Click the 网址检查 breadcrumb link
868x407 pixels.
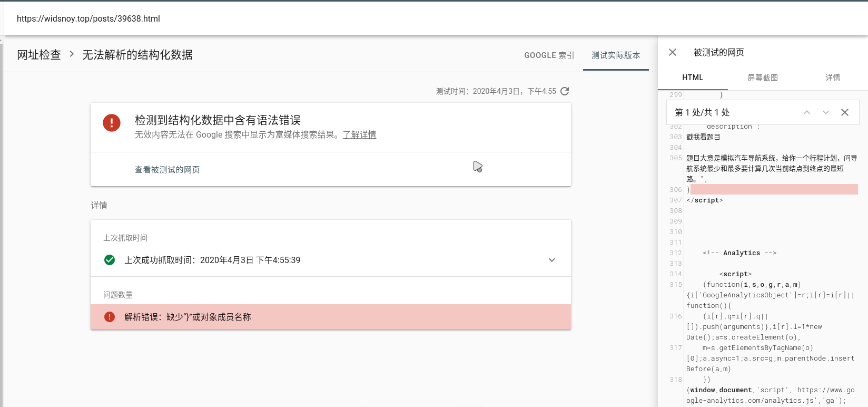coord(39,55)
